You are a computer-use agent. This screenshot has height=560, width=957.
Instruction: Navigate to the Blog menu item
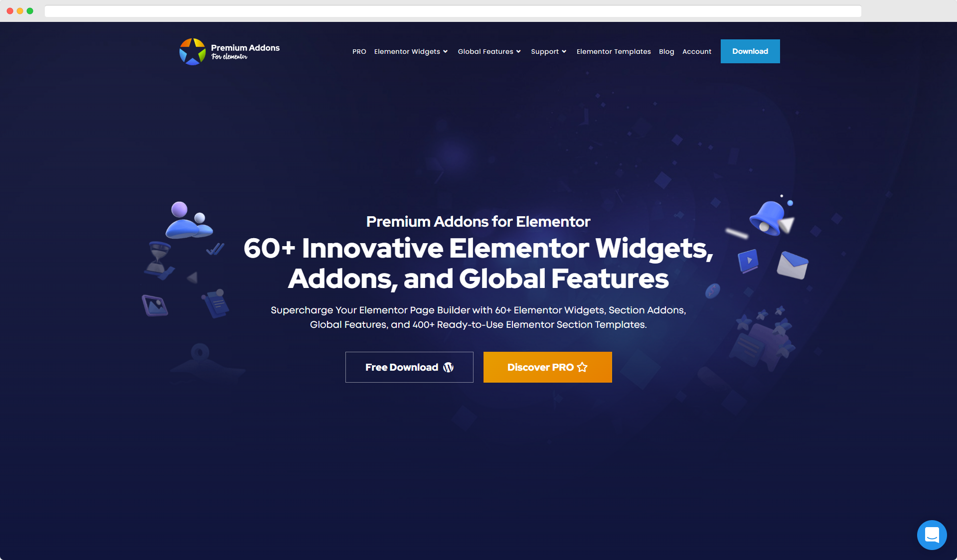(x=667, y=51)
